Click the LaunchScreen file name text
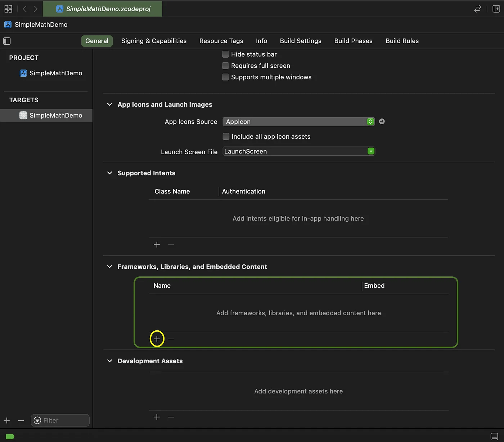The width and height of the screenshot is (504, 442). click(x=246, y=151)
